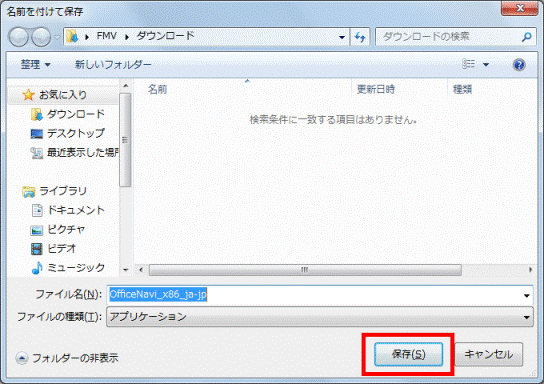
Task: Click the change view icon
Action: [x=468, y=64]
